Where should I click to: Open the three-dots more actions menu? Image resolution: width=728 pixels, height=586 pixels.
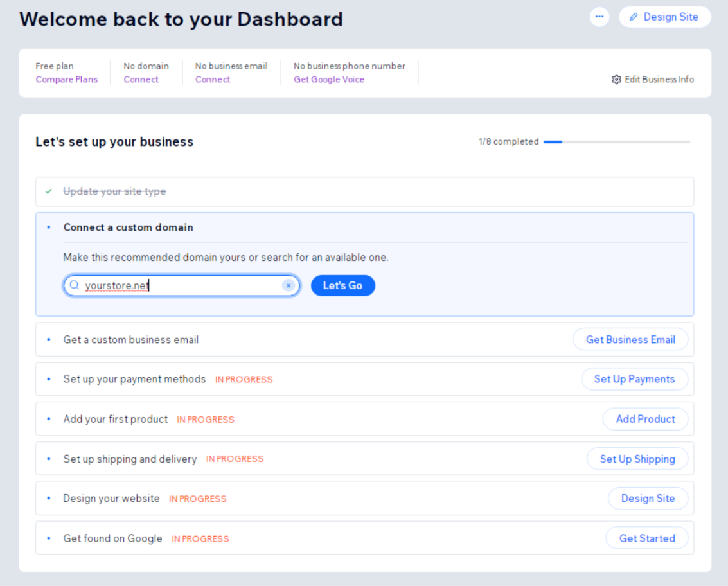(x=599, y=17)
